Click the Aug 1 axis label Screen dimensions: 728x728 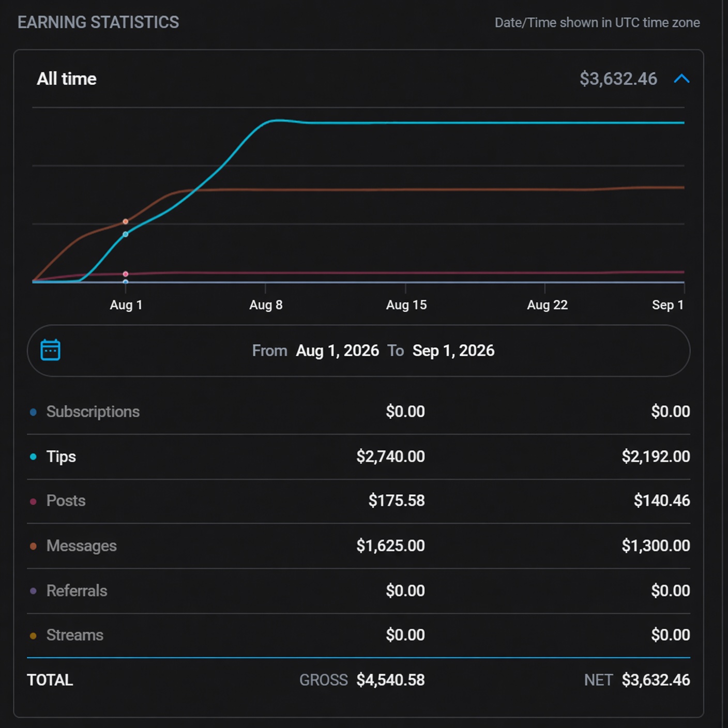(126, 305)
